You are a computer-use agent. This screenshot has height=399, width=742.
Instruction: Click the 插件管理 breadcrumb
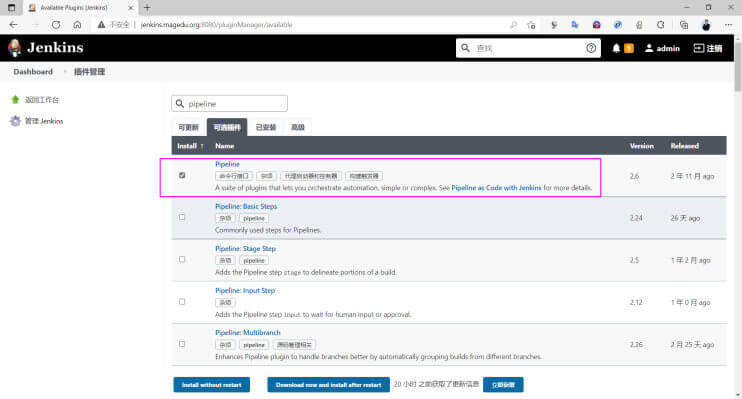[x=89, y=71]
